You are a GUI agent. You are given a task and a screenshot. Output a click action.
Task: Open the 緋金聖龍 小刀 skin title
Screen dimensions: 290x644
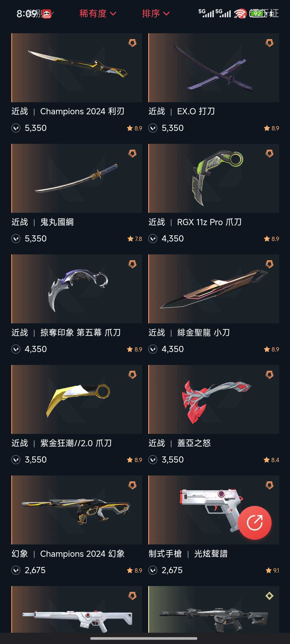click(203, 333)
